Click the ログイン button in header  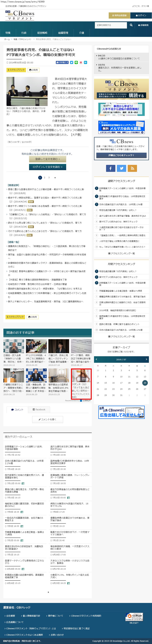(x=141, y=15)
